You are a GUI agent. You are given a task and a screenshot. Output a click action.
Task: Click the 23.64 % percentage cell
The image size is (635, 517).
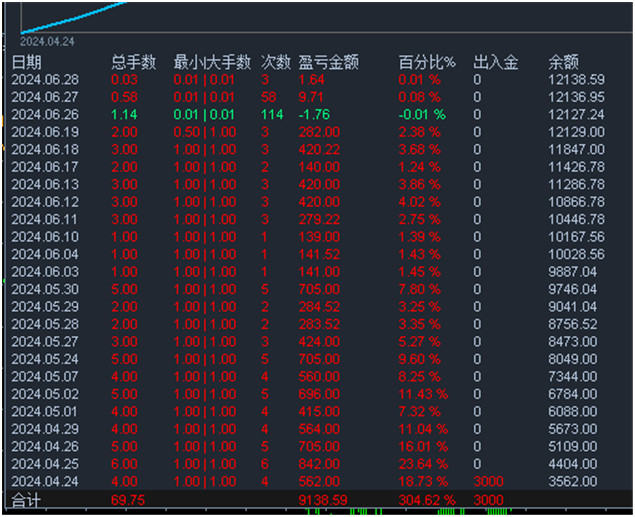(425, 464)
